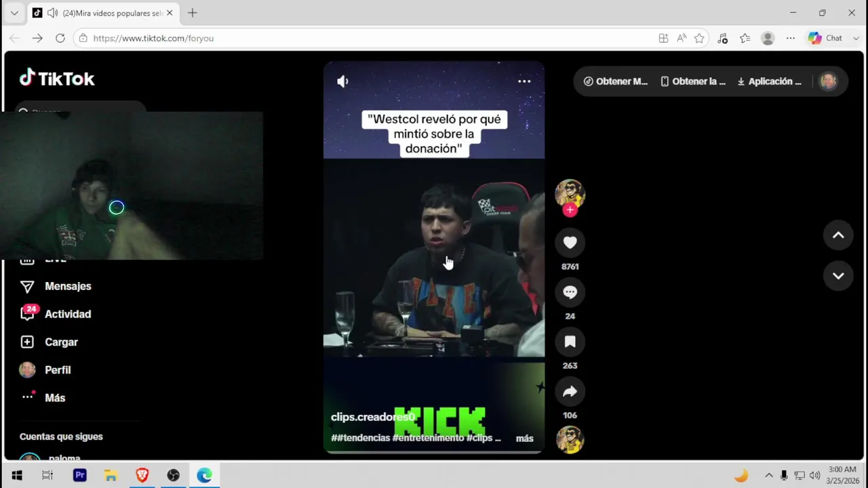Go forward in browser history
The width and height of the screenshot is (868, 488).
(x=37, y=38)
